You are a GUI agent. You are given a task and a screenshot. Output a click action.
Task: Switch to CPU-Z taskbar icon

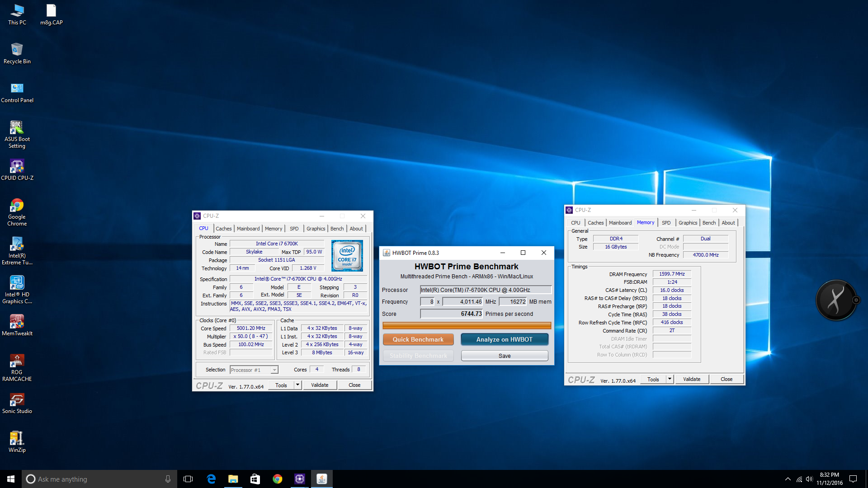[299, 479]
